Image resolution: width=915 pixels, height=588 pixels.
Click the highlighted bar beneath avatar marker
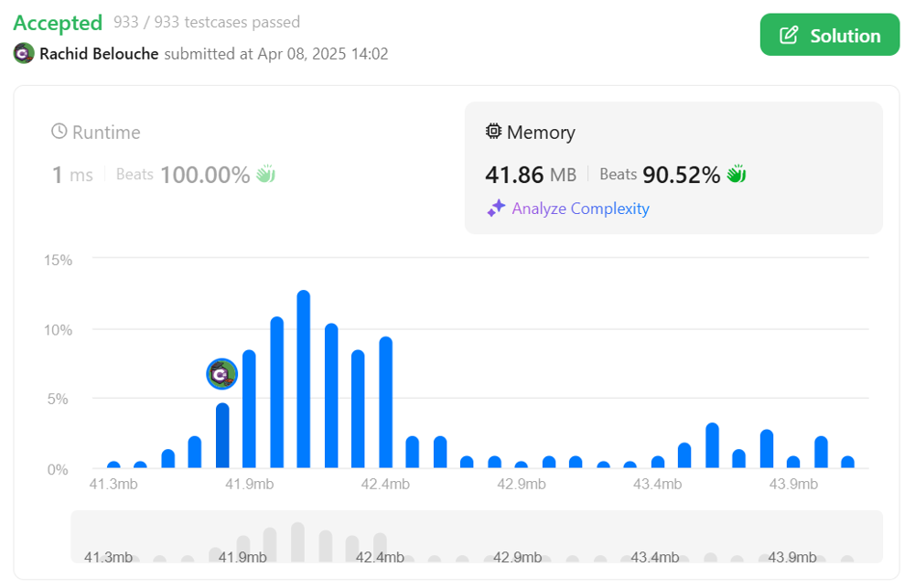[x=222, y=435]
